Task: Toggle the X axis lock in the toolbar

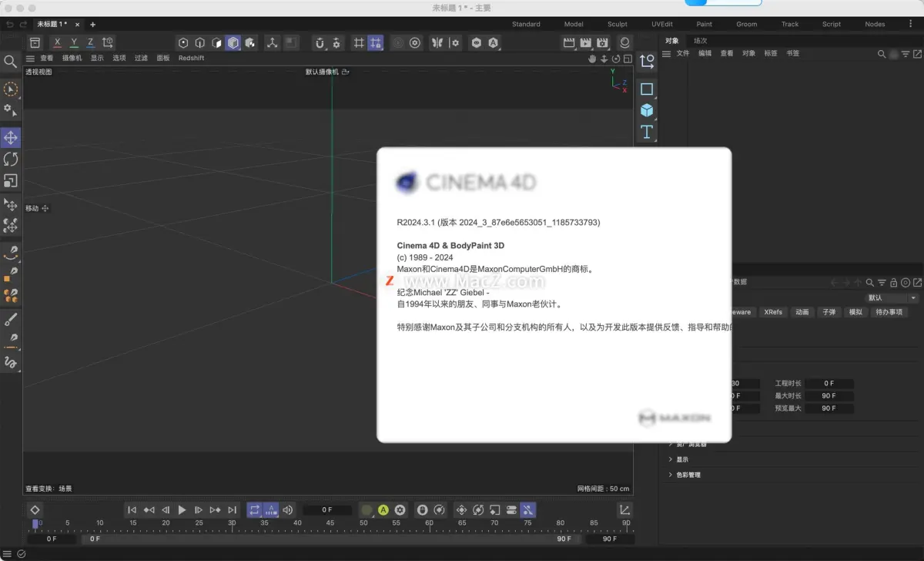Action: point(56,43)
